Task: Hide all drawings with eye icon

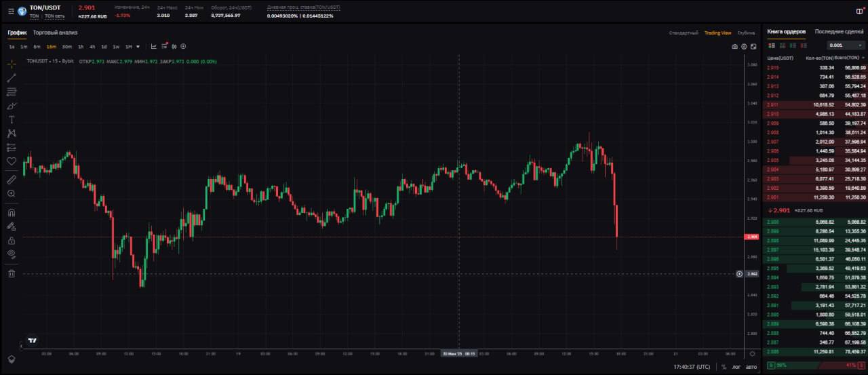Action: click(x=12, y=254)
